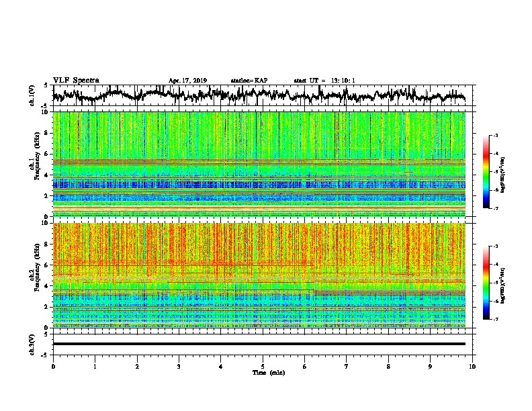Click the ch.1 colorbar log(PSD) units label

point(504,175)
